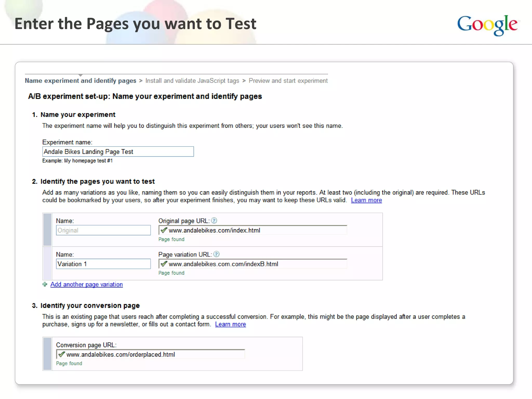Go to Preview and start experiment step
The width and height of the screenshot is (532, 399).
click(288, 81)
